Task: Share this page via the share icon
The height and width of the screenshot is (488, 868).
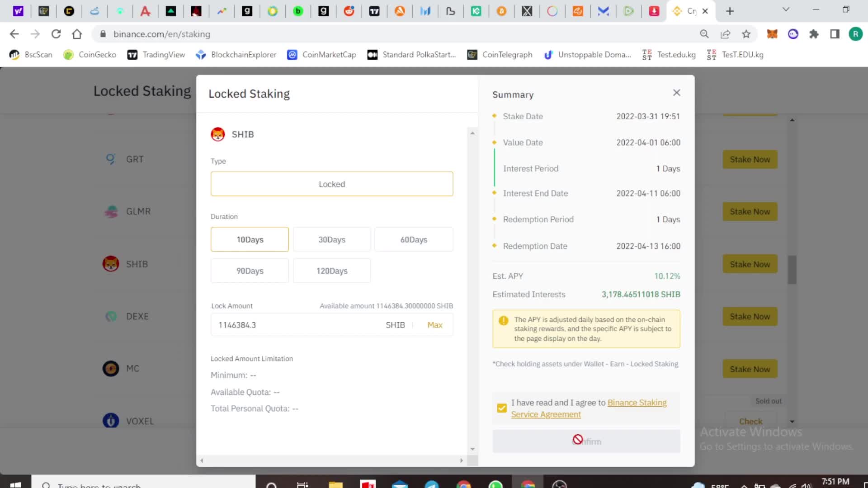Action: click(x=726, y=34)
